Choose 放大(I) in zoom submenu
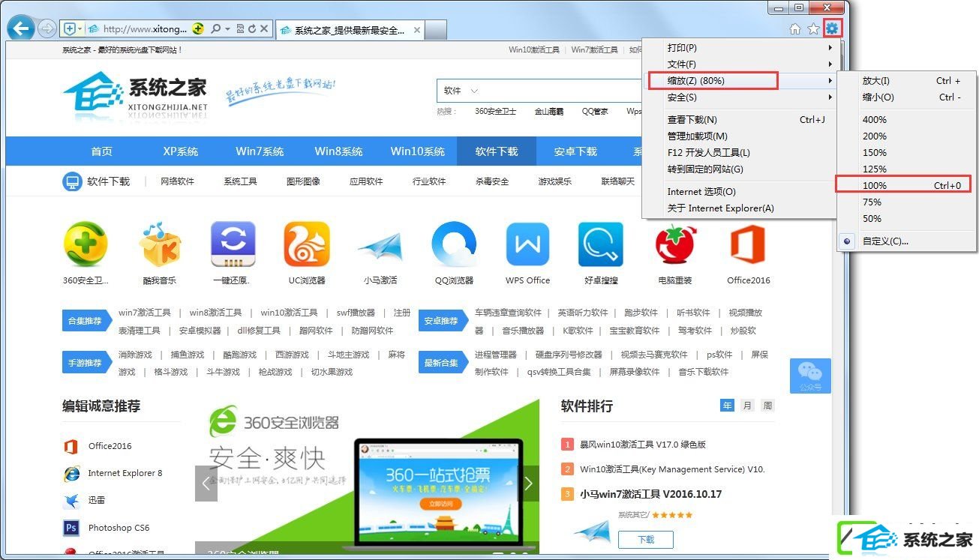Viewport: 979px width, 560px height. tap(907, 81)
